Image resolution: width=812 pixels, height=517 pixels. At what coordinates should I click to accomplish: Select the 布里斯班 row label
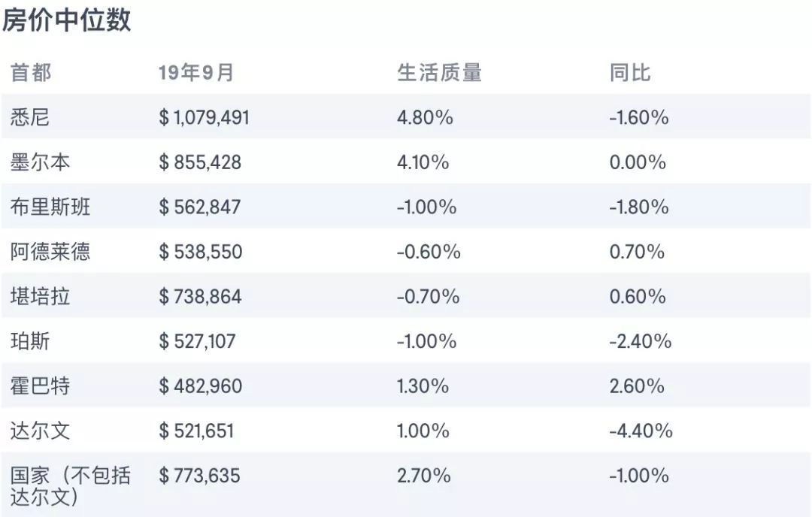coord(50,207)
